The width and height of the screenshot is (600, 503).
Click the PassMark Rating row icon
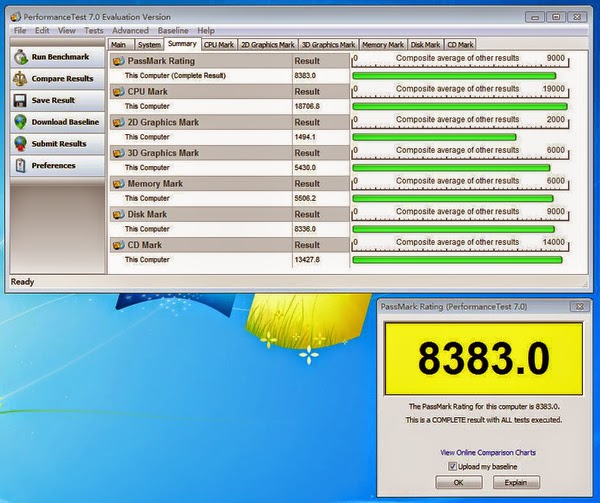coord(119,61)
